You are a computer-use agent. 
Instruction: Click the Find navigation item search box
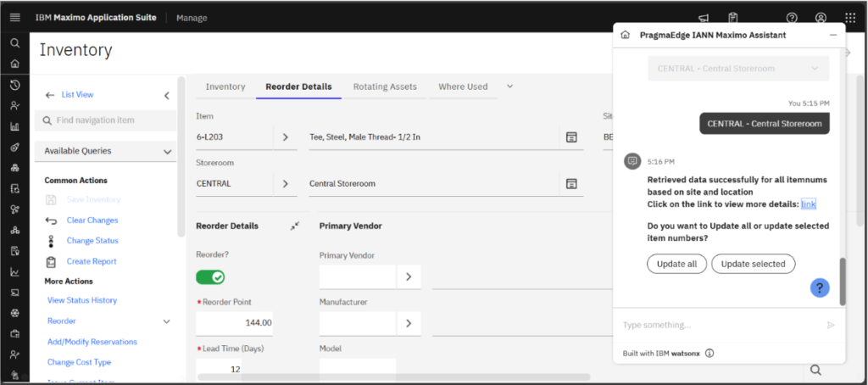click(x=106, y=120)
